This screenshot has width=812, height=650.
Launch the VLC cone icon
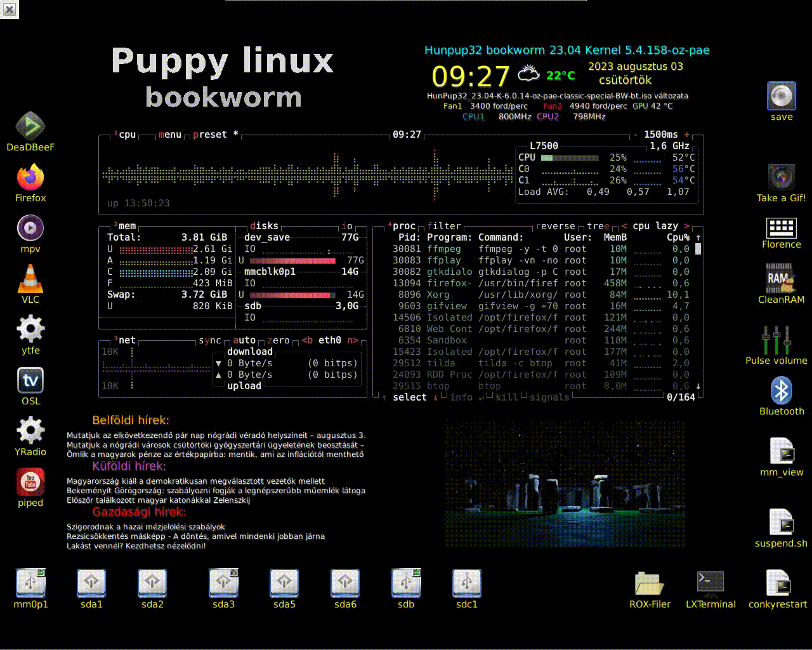coord(30,278)
